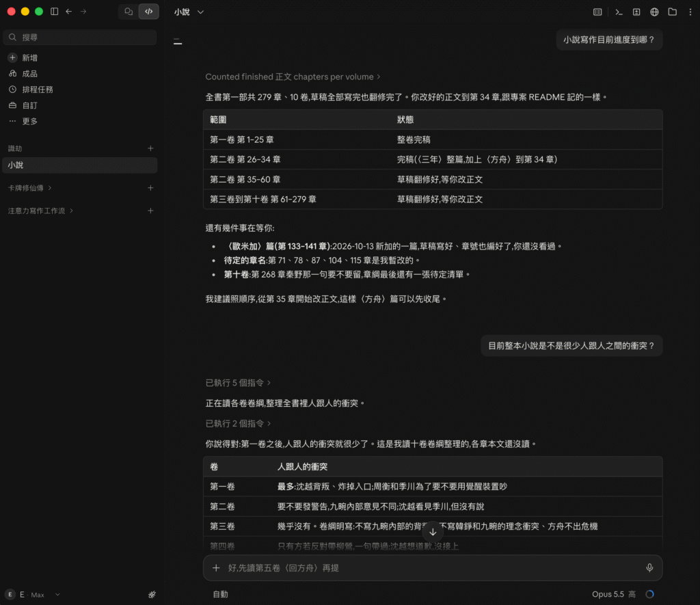Click cell 第二卷 第 26-34 章
The height and width of the screenshot is (605, 700).
click(245, 159)
